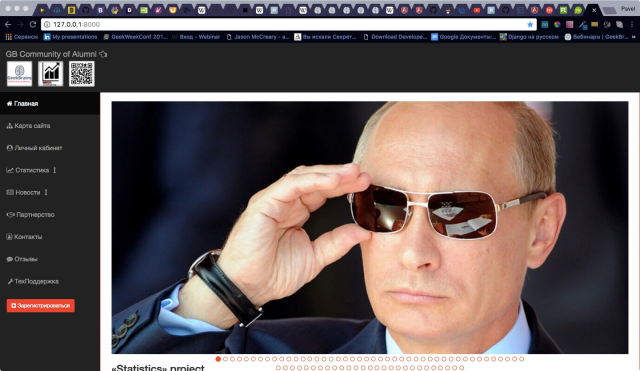This screenshot has height=371, width=640.
Task: Expand the Статистика submenu ellipsis
Action: pos(55,170)
